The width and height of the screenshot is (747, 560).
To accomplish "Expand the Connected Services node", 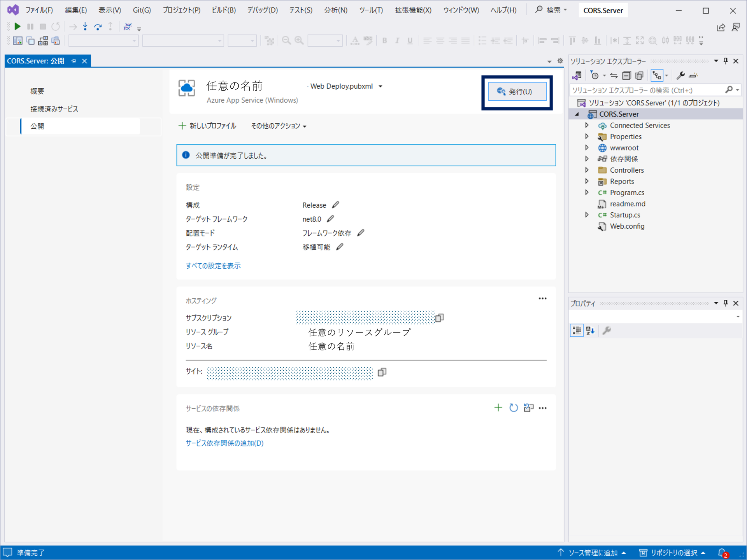I will [x=587, y=125].
